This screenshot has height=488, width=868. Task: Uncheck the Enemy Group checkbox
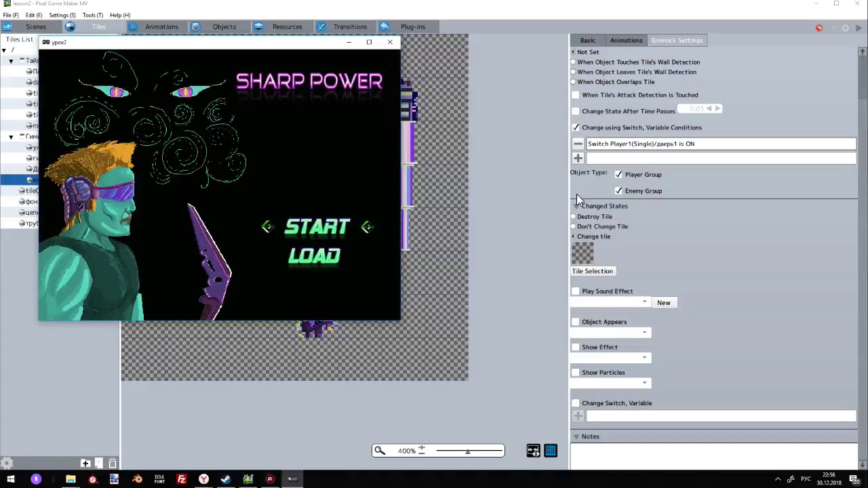tap(618, 191)
